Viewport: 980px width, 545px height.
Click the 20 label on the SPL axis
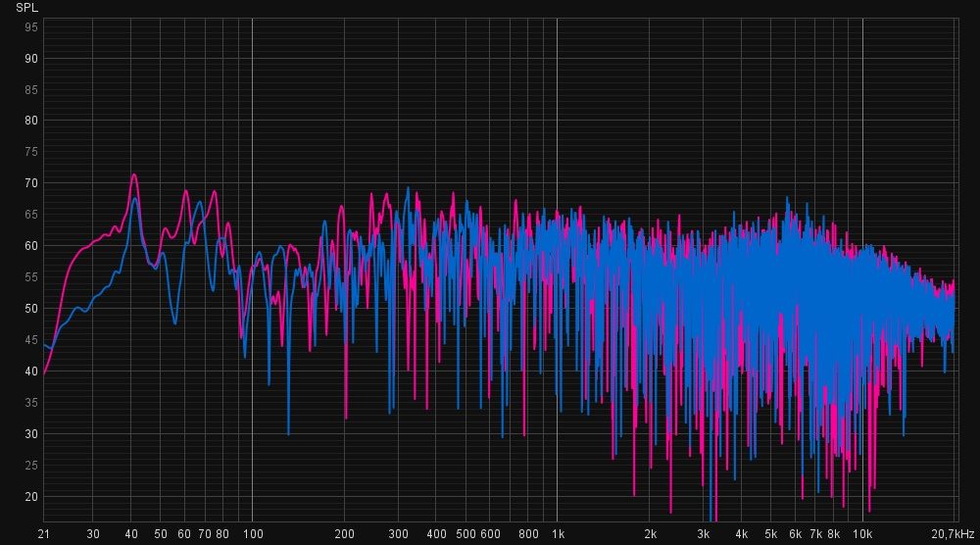[31, 497]
